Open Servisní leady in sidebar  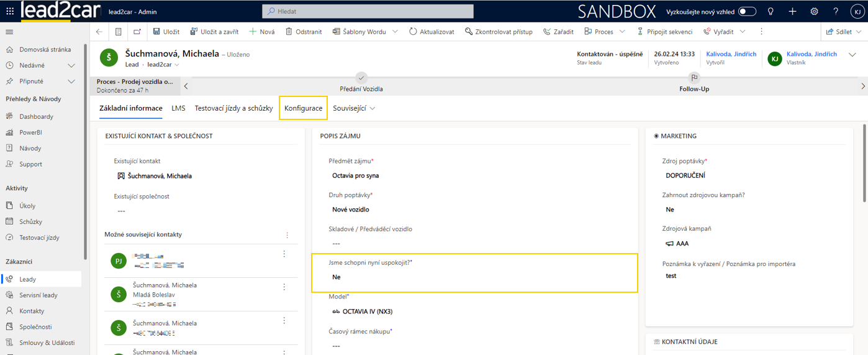pyautogui.click(x=38, y=295)
